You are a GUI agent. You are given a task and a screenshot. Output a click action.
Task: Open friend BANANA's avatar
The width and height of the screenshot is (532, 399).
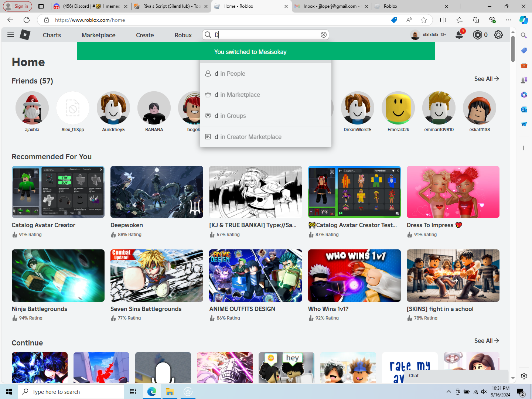point(154,108)
